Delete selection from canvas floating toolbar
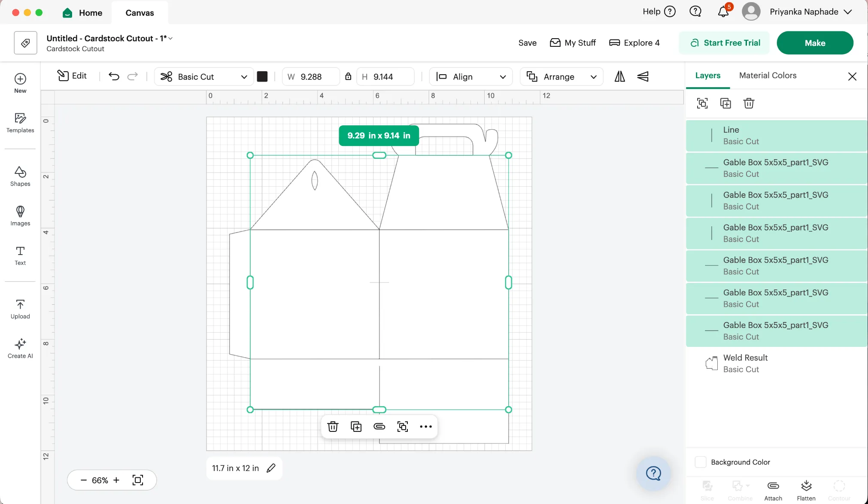 [333, 426]
